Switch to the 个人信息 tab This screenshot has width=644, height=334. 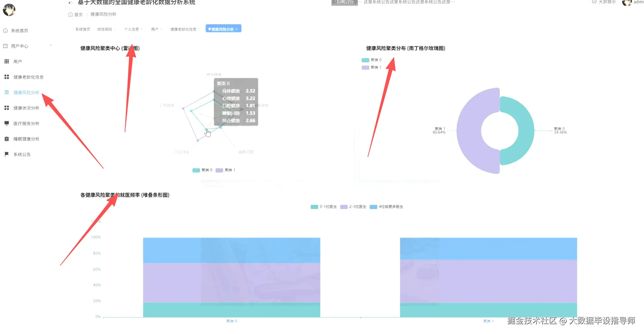click(131, 29)
